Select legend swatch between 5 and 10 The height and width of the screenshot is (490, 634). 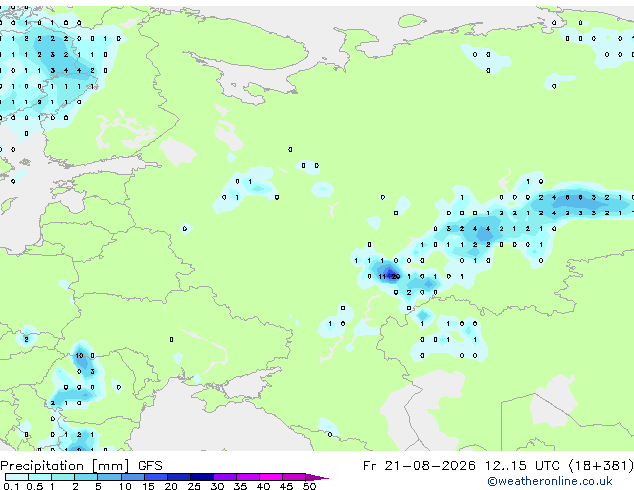tap(109, 477)
